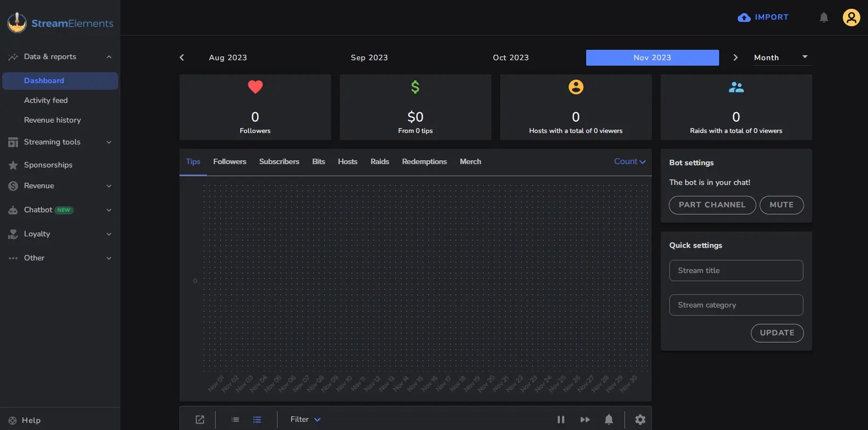Switch to the Merch tab
This screenshot has height=430, width=868.
(471, 162)
